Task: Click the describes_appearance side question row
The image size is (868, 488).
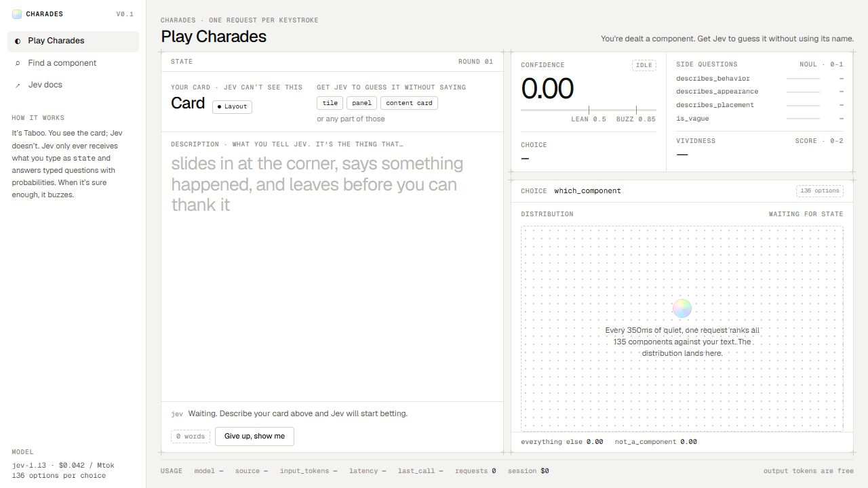Action: (x=759, y=91)
